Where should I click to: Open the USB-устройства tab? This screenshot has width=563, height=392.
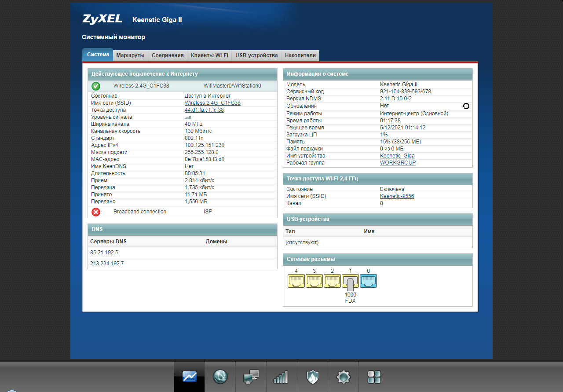256,55
